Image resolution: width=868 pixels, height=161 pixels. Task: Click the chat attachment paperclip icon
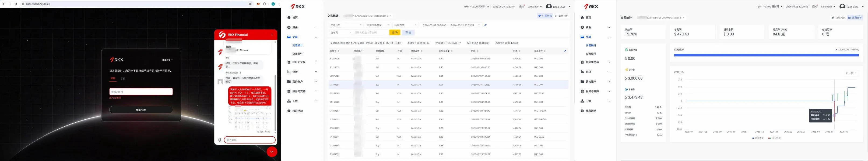click(x=219, y=140)
